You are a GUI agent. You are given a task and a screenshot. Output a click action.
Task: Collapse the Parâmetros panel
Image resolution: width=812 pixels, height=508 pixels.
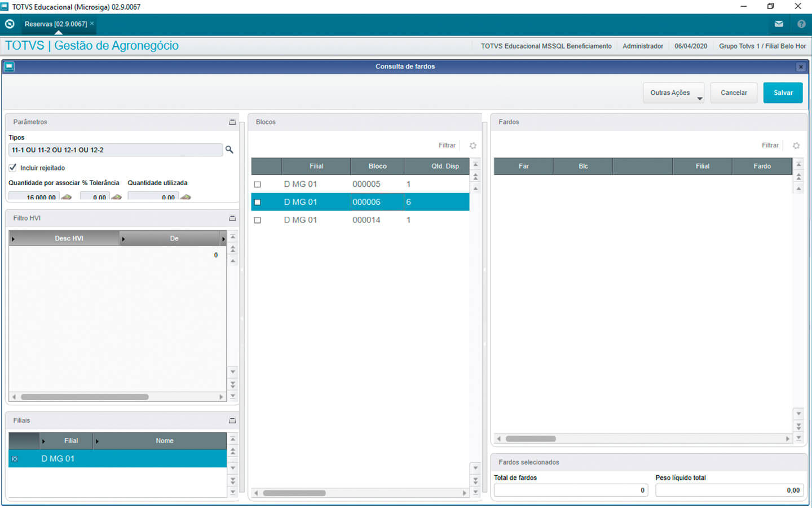pos(232,122)
